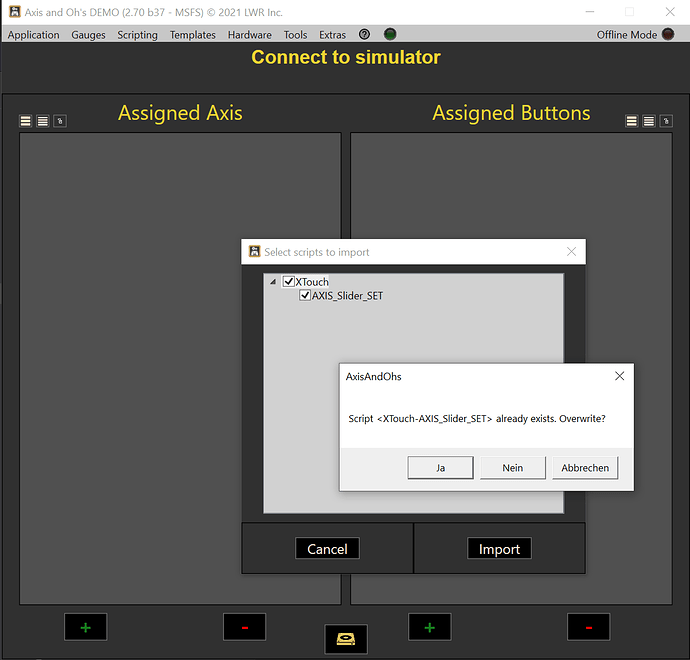The width and height of the screenshot is (690, 660).
Task: Open the Hardware menu
Action: coord(249,34)
